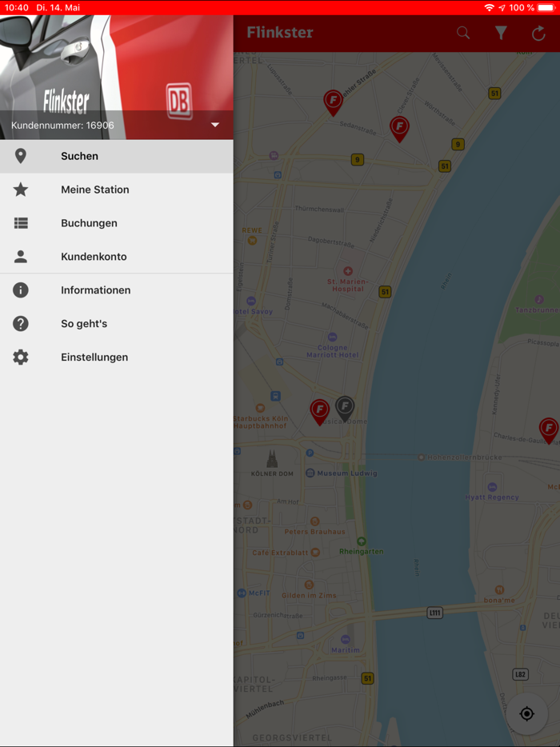The height and width of the screenshot is (747, 560).
Task: Tap the Museum Ludwig map label
Action: coord(347,473)
